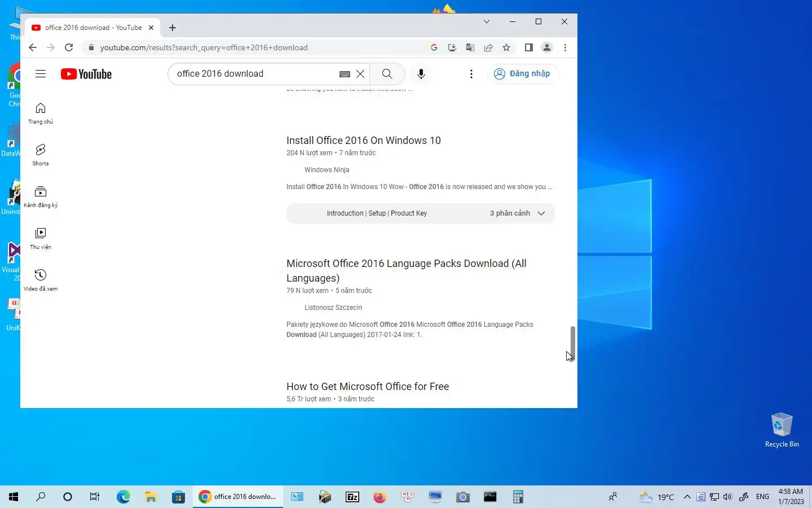Close the office 2016 download tab
This screenshot has height=508, width=812.
pyautogui.click(x=151, y=27)
